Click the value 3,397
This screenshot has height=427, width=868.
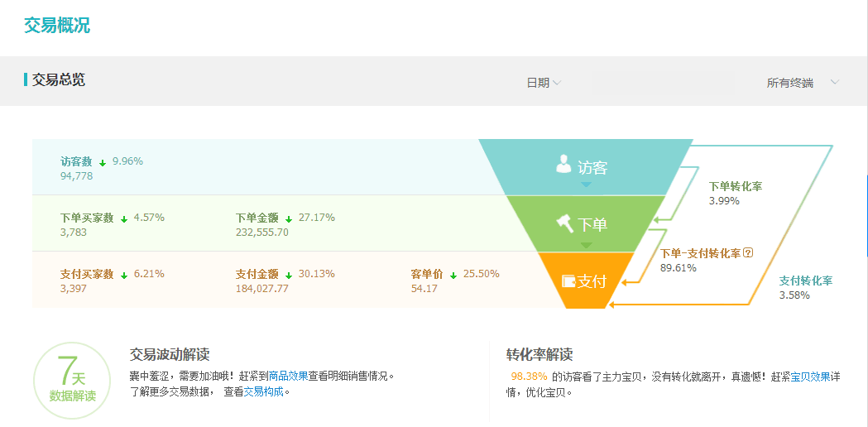coord(74,289)
